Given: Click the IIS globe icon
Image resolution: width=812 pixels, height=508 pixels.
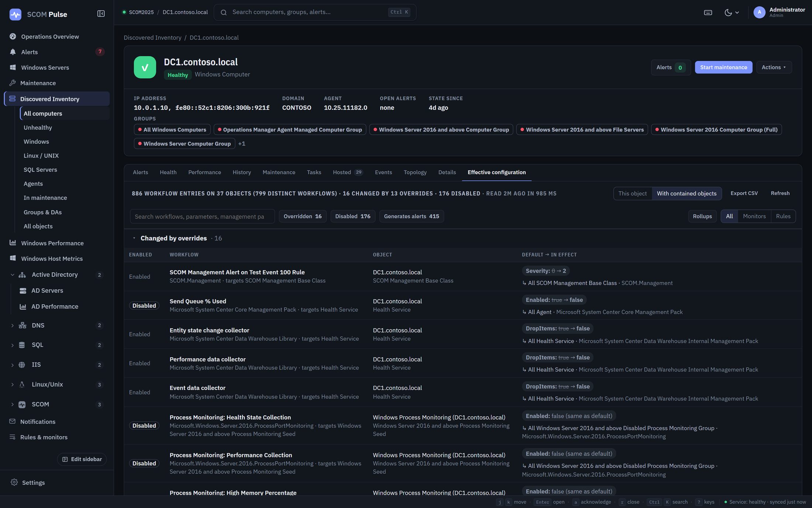Looking at the screenshot, I should pos(22,365).
